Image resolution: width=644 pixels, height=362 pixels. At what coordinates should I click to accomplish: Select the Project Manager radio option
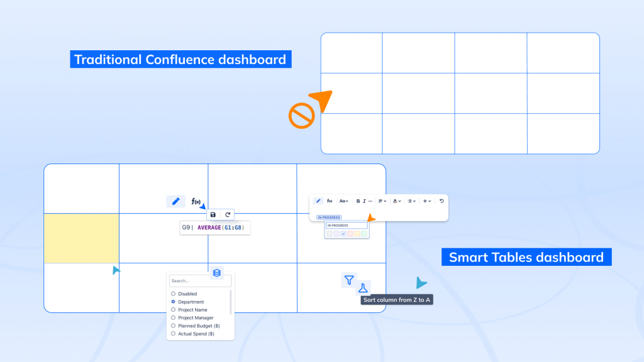tap(174, 317)
